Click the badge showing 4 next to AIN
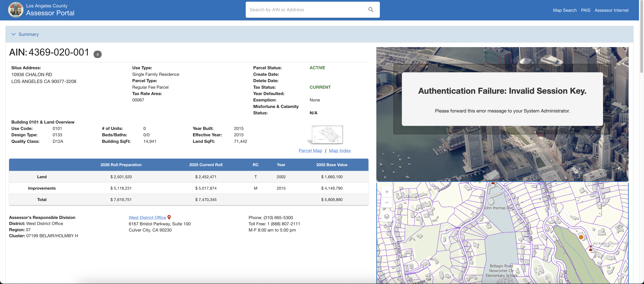Screen dimensions: 644x284 pos(97,54)
